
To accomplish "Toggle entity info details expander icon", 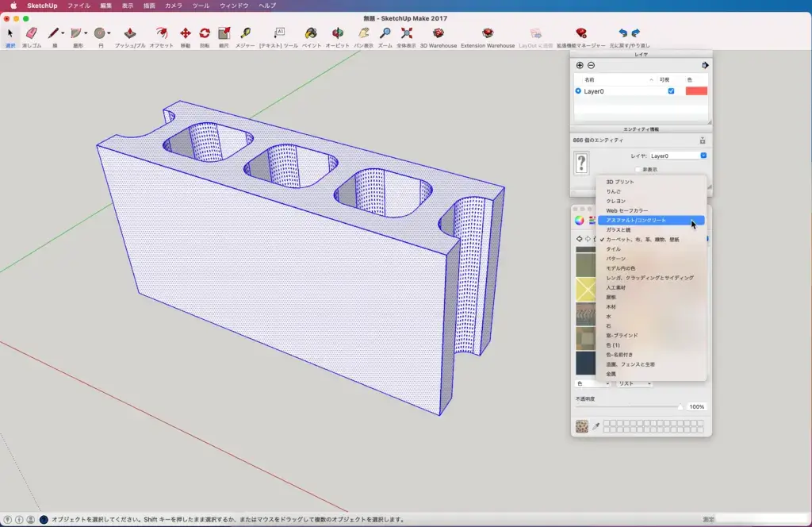I will click(x=703, y=140).
